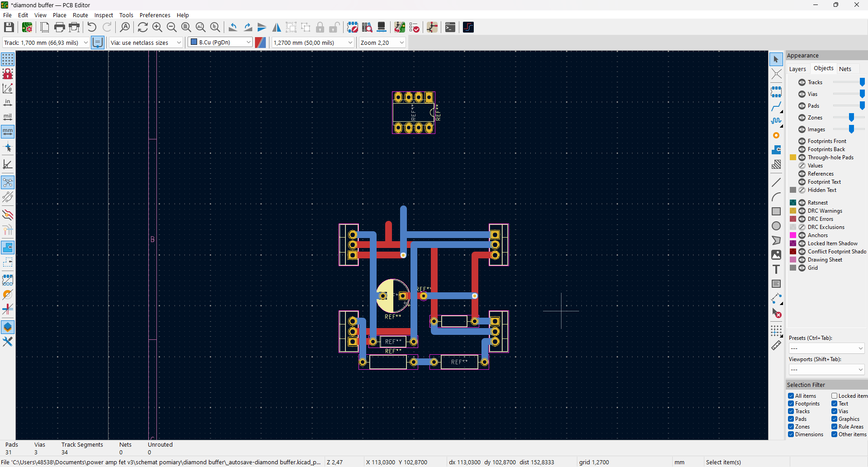Click the Find magnifier icon
868x467 pixels.
tap(125, 27)
